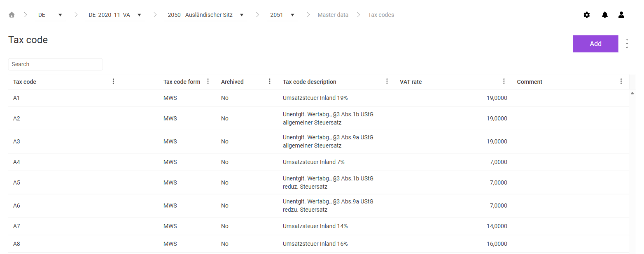
Task: Click description 'Umsatzsteuer Inland 16%'
Action: pos(315,244)
